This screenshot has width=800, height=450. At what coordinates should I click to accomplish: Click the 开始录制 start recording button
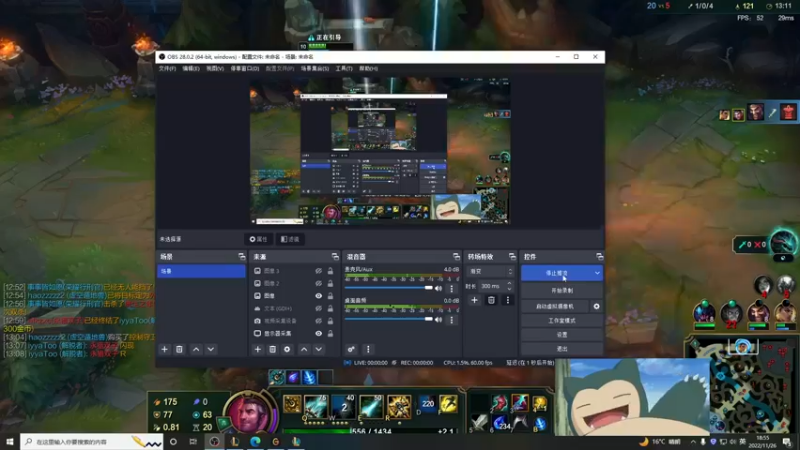pyautogui.click(x=562, y=291)
